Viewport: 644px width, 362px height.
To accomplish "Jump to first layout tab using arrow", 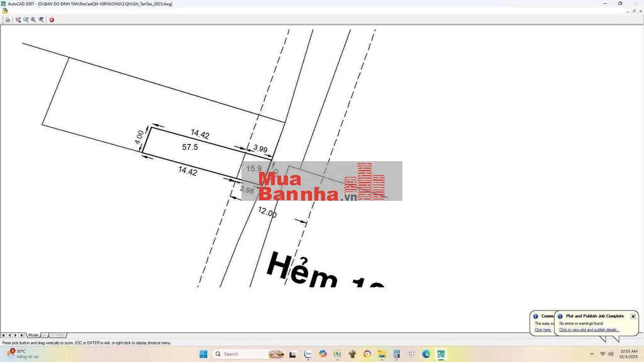I will 3,335.
